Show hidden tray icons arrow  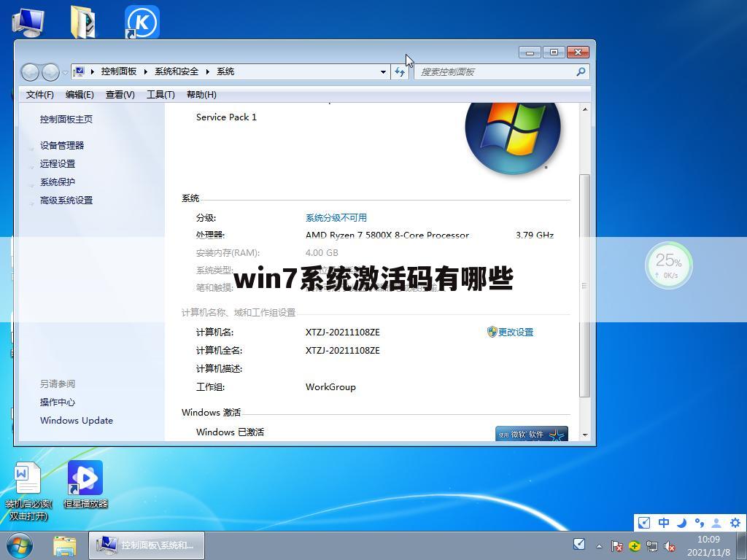point(599,546)
